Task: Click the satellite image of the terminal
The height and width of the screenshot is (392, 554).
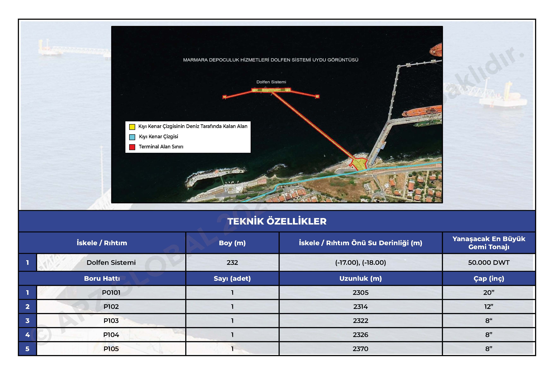Action: [277, 114]
